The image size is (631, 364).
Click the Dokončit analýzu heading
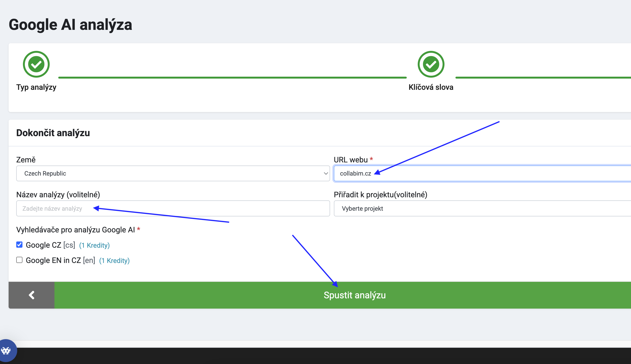coord(53,133)
